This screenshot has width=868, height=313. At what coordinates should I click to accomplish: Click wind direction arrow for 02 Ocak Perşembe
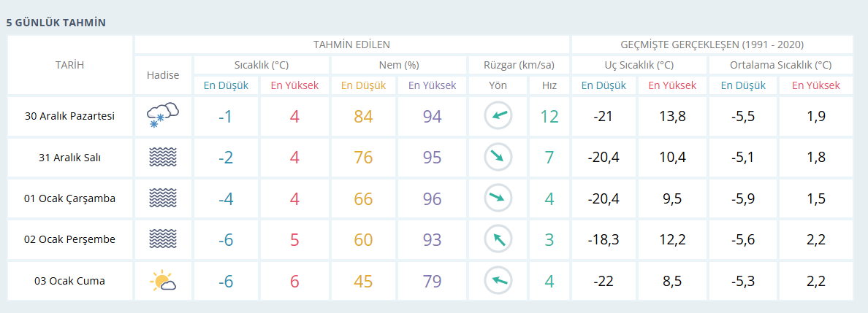click(498, 239)
